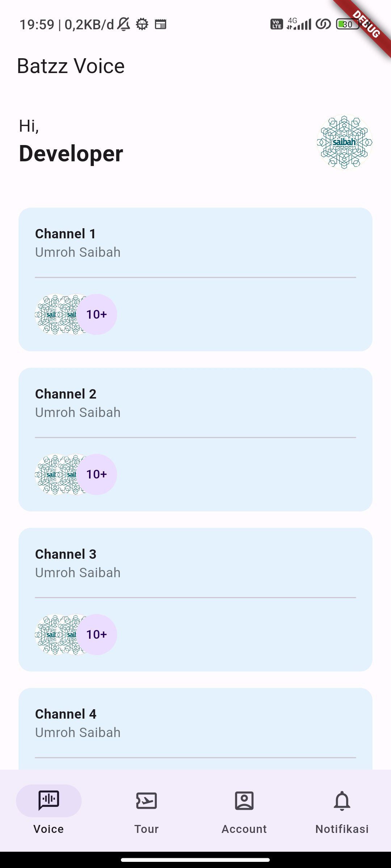Tap the Batzz Voice app title
Viewport: 391px width, 868px height.
point(71,66)
